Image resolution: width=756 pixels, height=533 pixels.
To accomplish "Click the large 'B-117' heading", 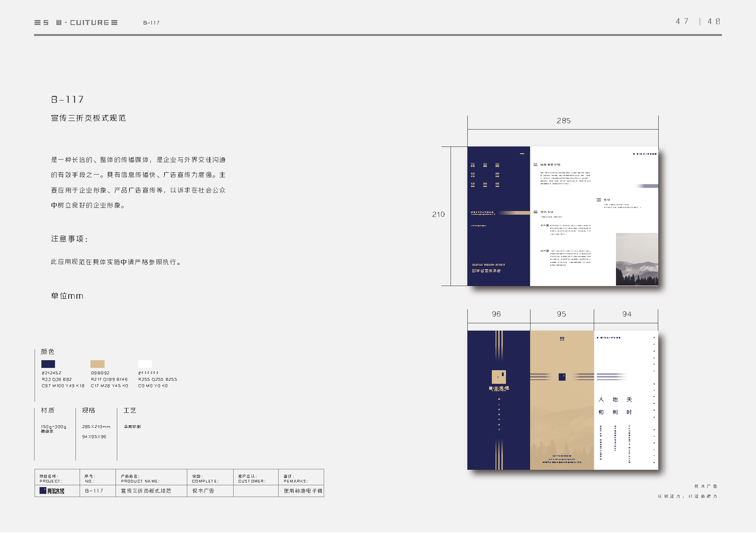I will pyautogui.click(x=68, y=100).
